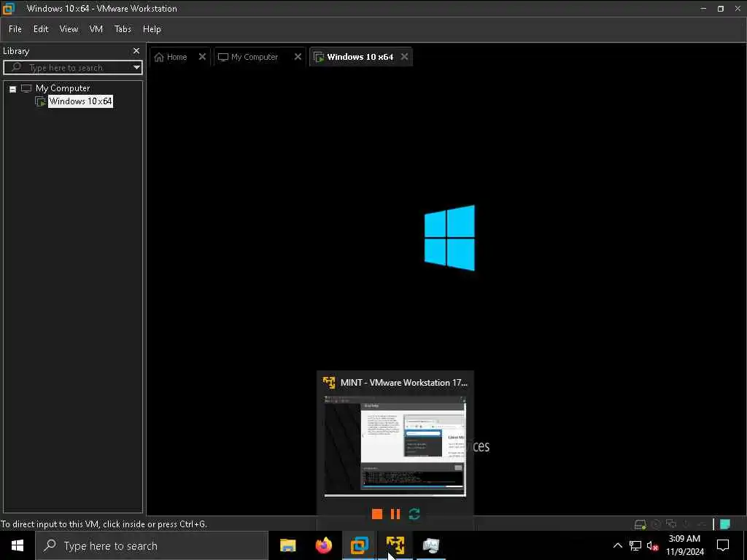Click the last taskbar application icon

pos(430,545)
